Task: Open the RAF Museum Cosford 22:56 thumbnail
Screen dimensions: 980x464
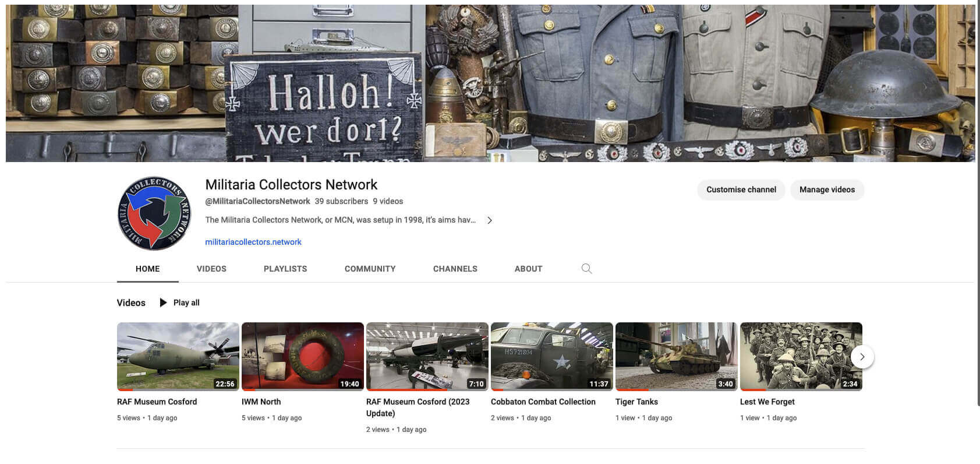Action: (178, 356)
